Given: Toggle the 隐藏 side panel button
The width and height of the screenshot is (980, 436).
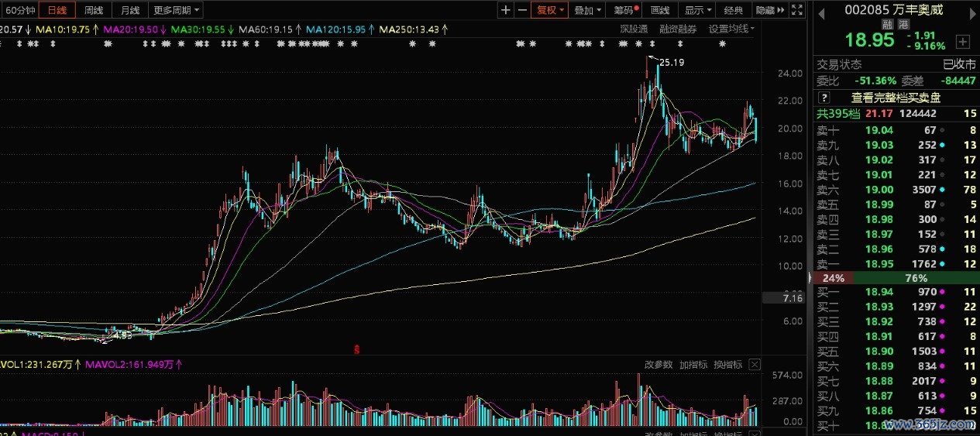Looking at the screenshot, I should pyautogui.click(x=769, y=10).
